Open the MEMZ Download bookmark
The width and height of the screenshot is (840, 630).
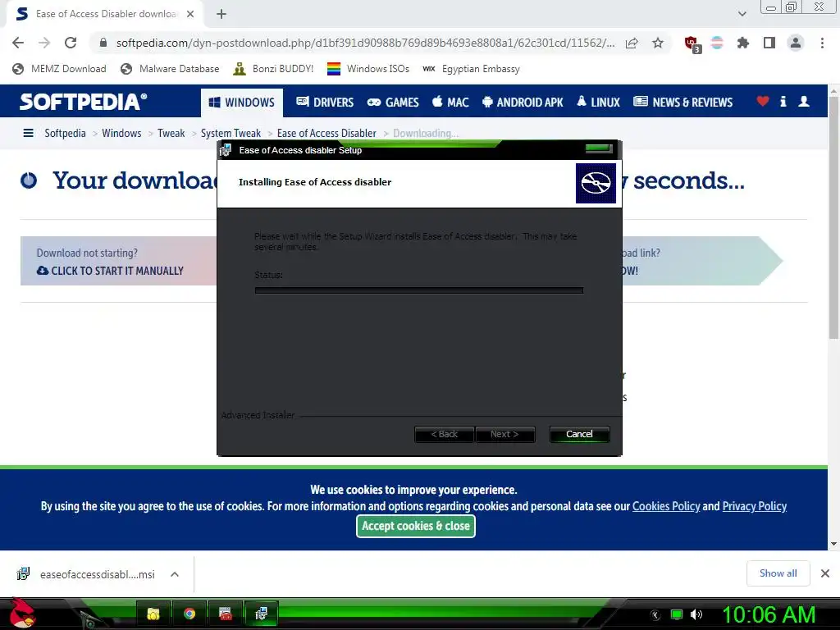pos(59,69)
